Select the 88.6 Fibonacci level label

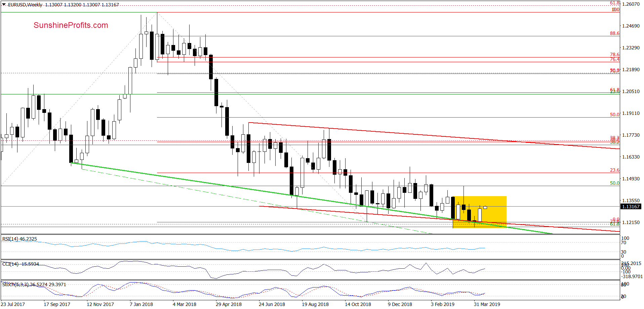click(x=614, y=33)
